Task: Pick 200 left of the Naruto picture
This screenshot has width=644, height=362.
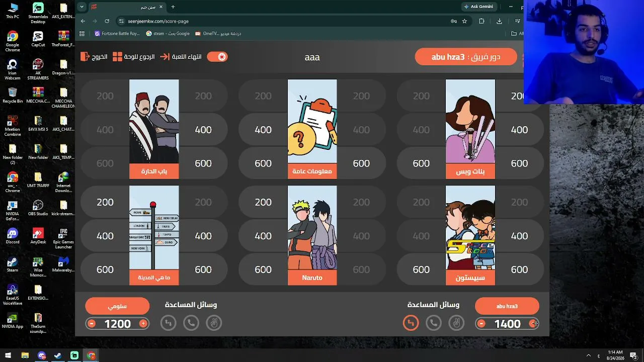Action: [263, 202]
